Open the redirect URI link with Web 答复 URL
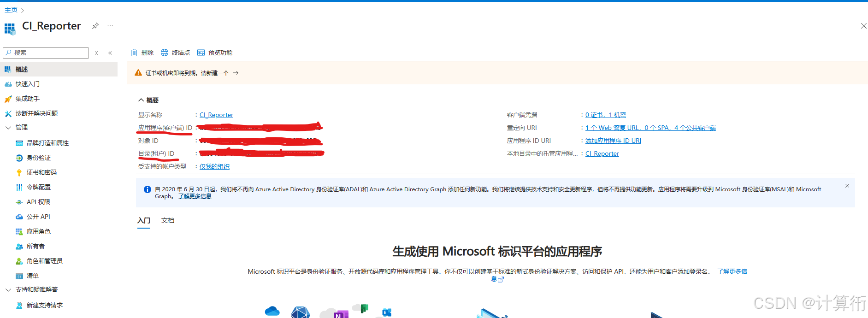The image size is (868, 318). pyautogui.click(x=650, y=128)
